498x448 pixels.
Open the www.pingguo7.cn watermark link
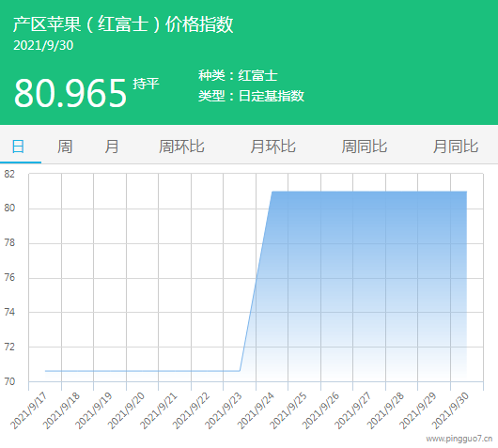coord(459,439)
